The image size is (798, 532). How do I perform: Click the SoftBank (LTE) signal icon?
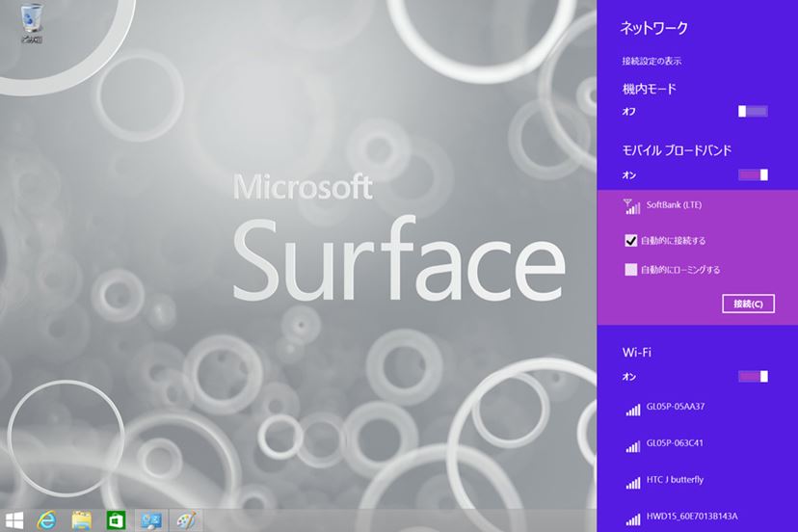click(x=632, y=206)
